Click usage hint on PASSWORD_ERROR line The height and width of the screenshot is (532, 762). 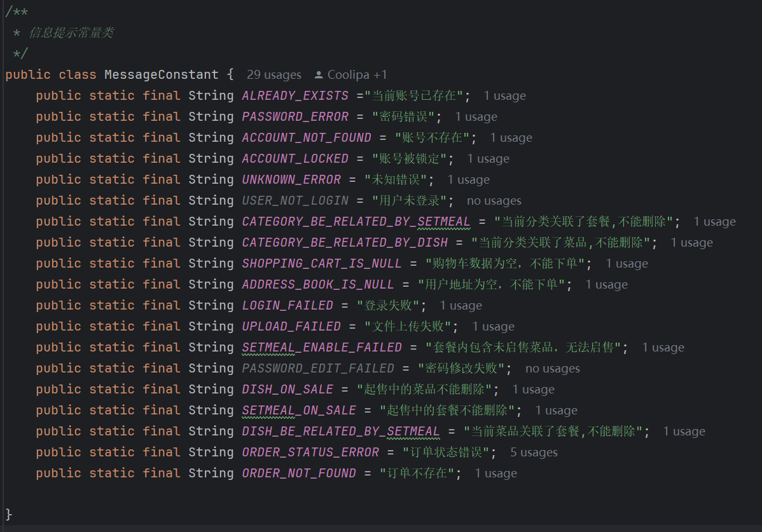coord(476,116)
